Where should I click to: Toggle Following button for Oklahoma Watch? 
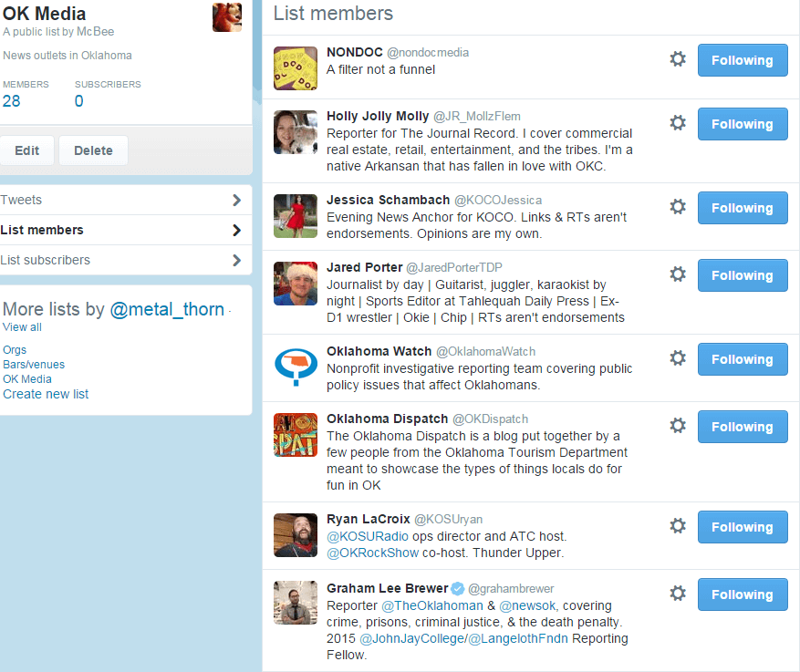coord(743,359)
